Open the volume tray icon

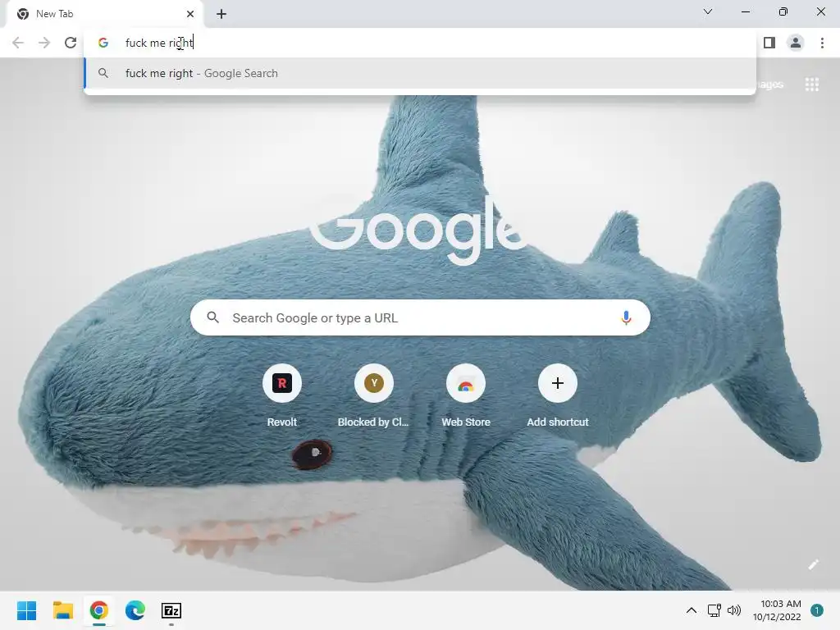[734, 610]
